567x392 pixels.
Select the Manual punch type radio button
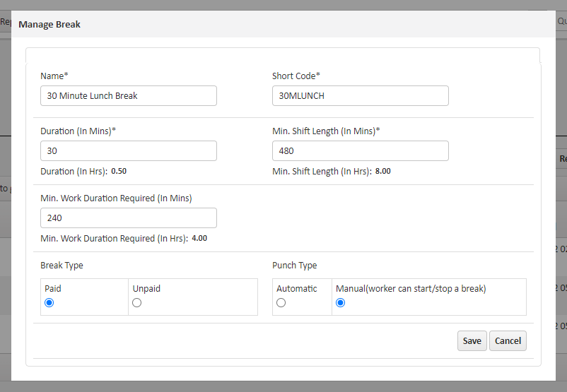341,302
